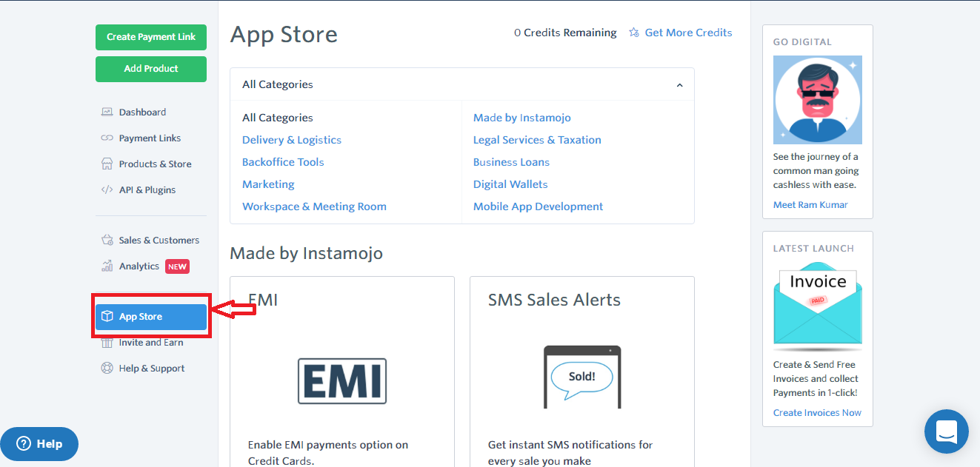Viewport: 980px width, 467px height.
Task: Select App Store in the sidebar
Action: tap(151, 317)
